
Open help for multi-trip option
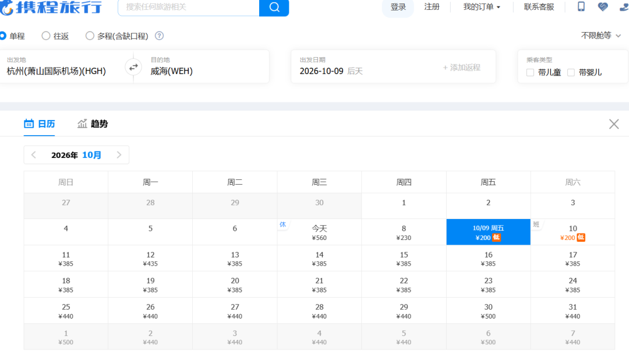point(159,36)
